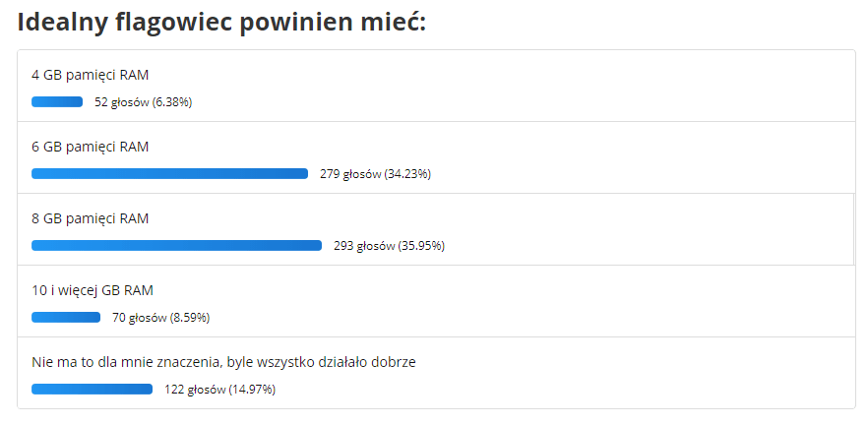Click the '(35.95%)' percentage text
This screenshot has height=425, width=868.
pyautogui.click(x=421, y=246)
